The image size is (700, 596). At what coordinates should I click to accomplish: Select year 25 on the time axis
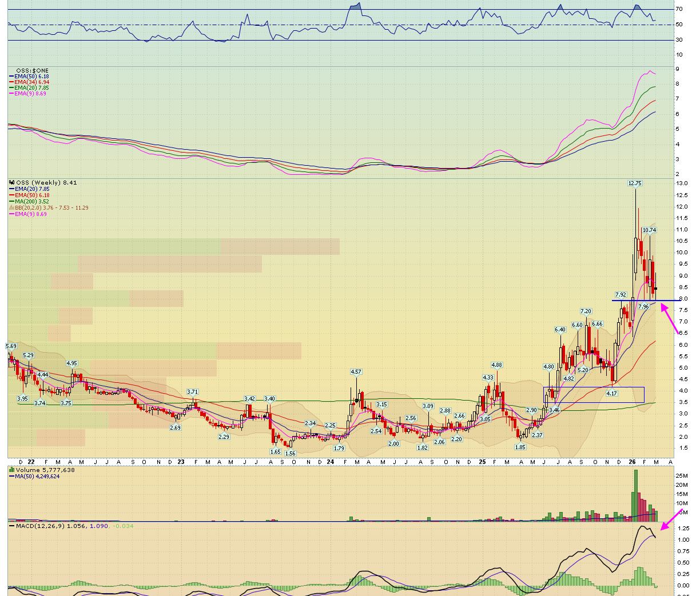point(482,462)
